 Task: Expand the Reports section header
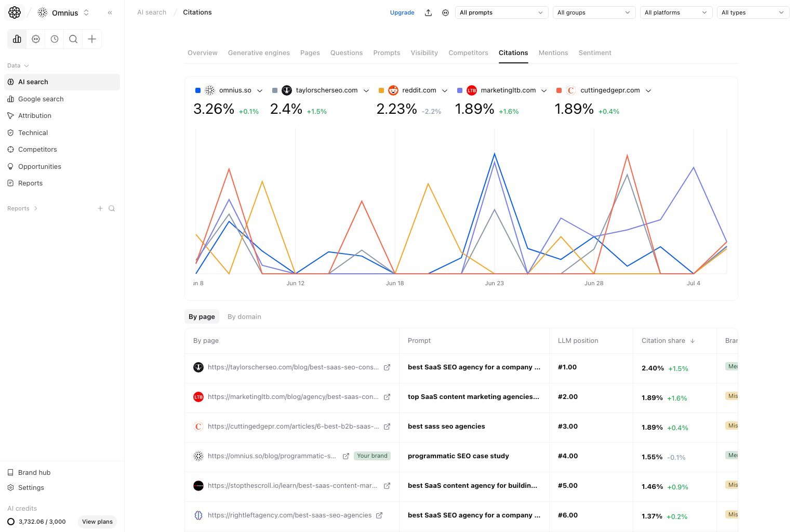click(x=22, y=208)
